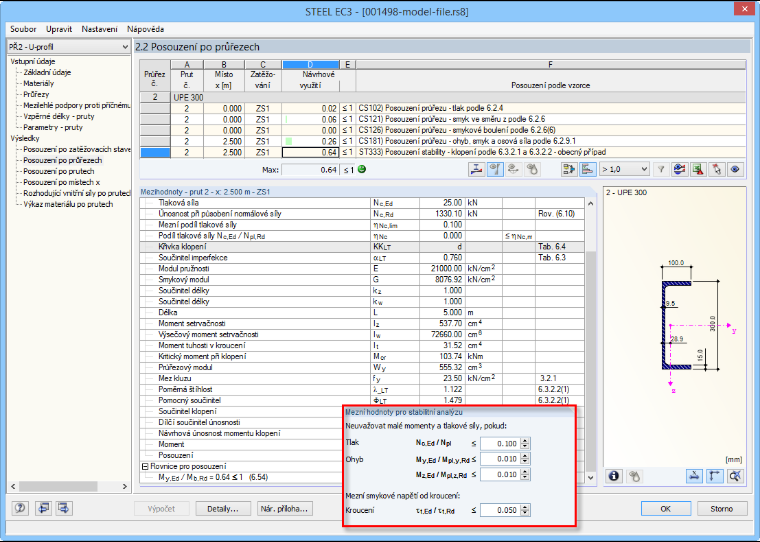Collapse Rovnice pro posouzení section
This screenshot has height=542, width=760.
pos(145,466)
